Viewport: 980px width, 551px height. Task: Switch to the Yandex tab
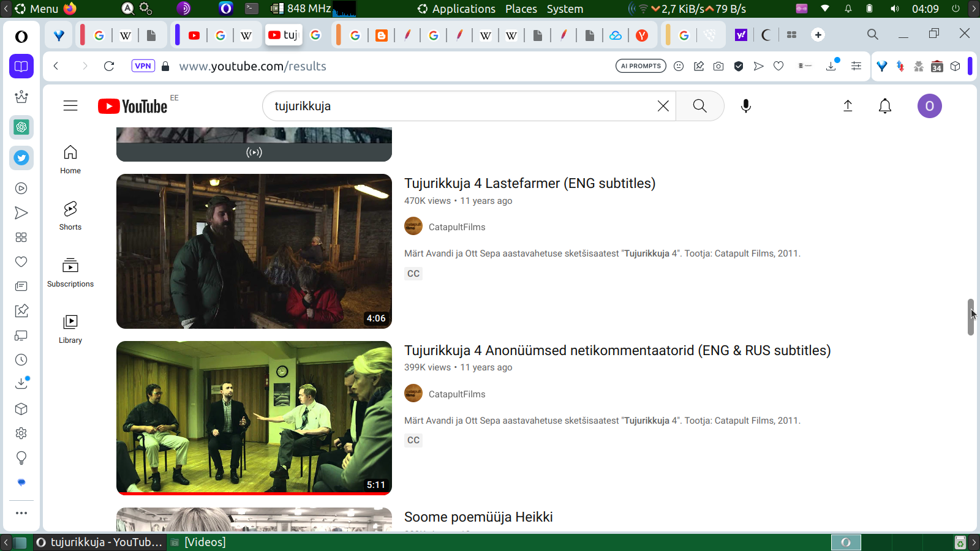[x=642, y=35]
